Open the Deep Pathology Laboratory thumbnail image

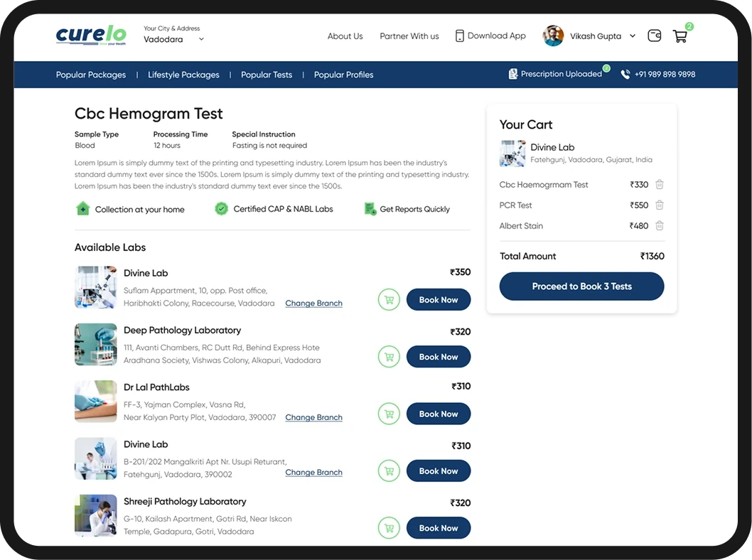[96, 345]
